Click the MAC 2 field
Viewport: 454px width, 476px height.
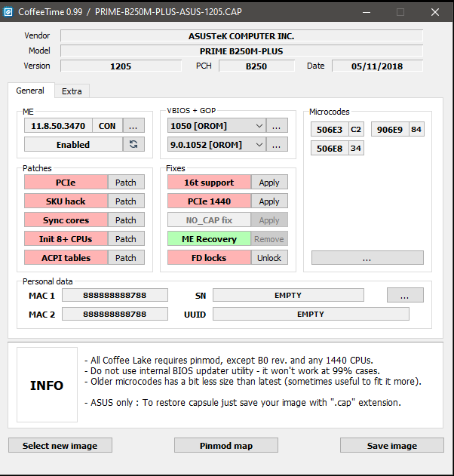tap(115, 314)
